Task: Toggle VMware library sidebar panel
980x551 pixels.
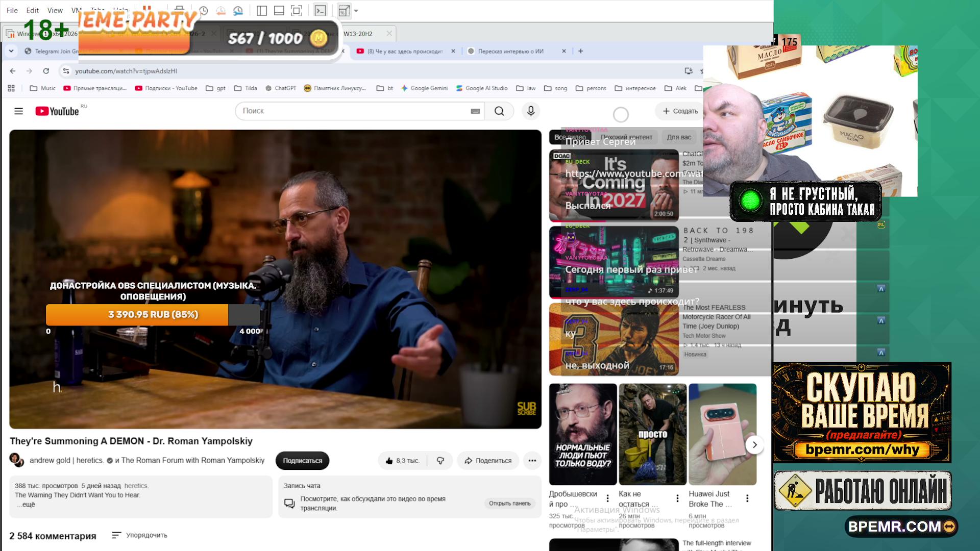Action: pyautogui.click(x=262, y=10)
